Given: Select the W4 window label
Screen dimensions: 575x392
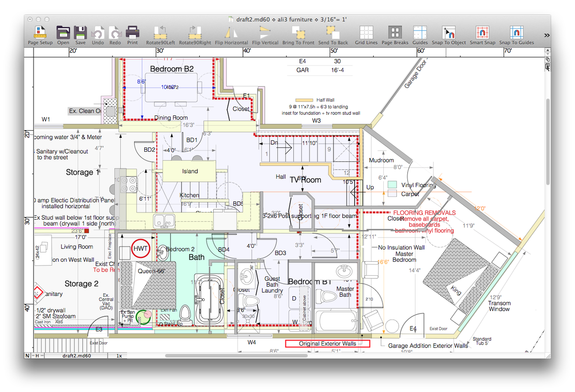Looking at the screenshot, I should (252, 342).
